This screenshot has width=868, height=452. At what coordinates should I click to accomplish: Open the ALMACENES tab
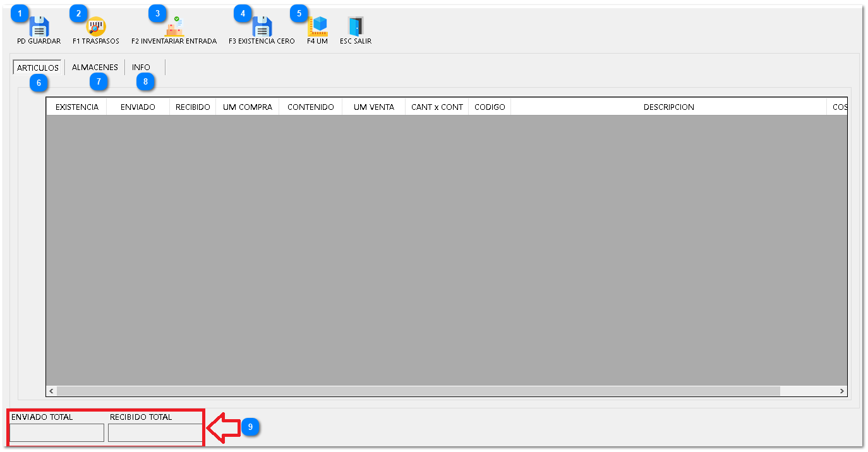point(95,67)
